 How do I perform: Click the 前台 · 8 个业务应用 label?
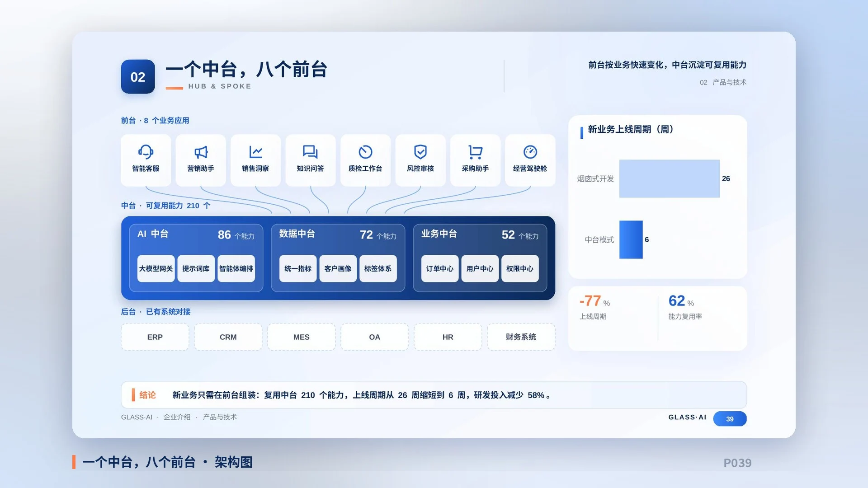tap(155, 121)
